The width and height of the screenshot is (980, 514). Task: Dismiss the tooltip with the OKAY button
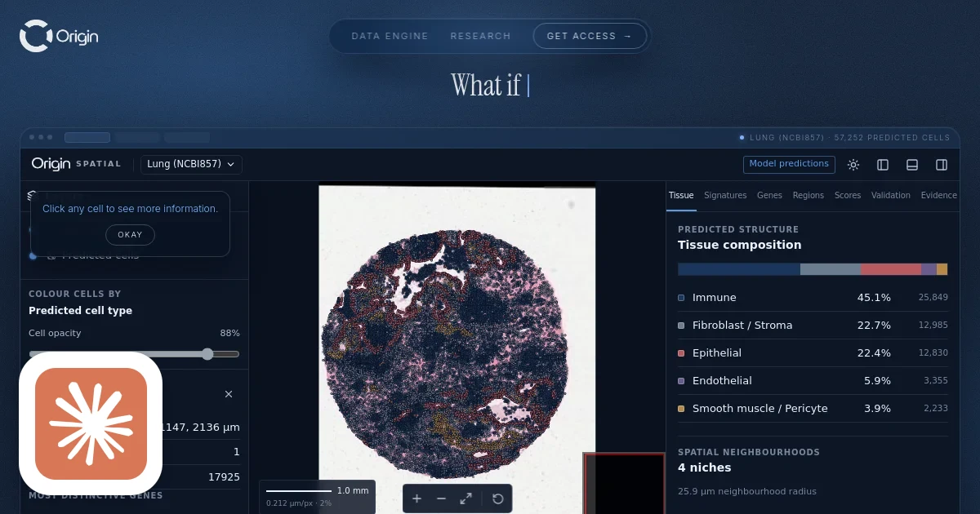(x=130, y=235)
